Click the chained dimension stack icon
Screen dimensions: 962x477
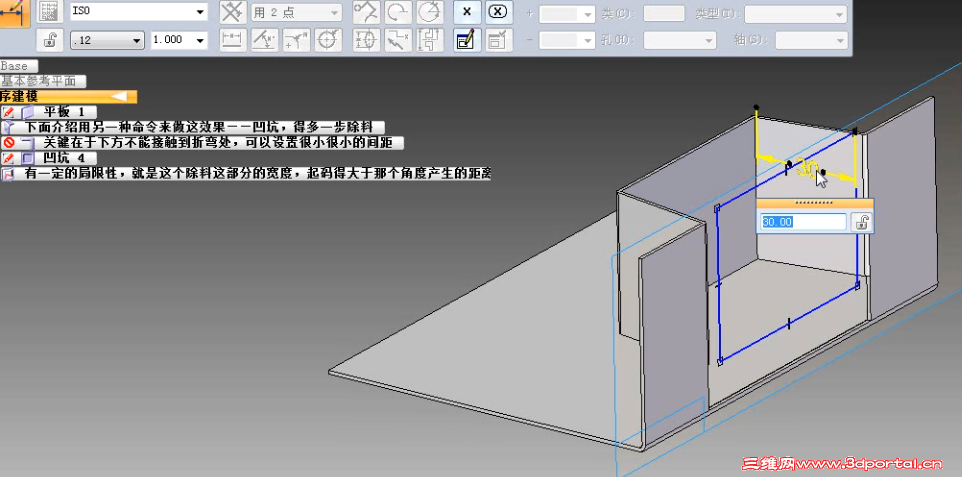(x=430, y=41)
